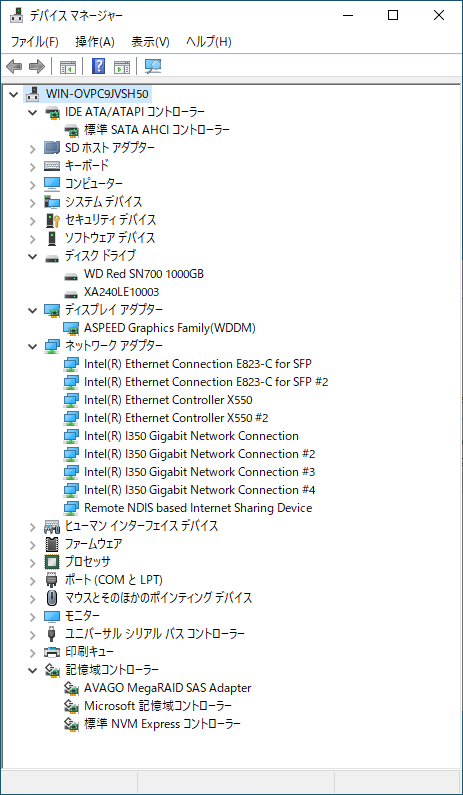
Task: Open the 表示(V) menu
Action: pyautogui.click(x=150, y=42)
